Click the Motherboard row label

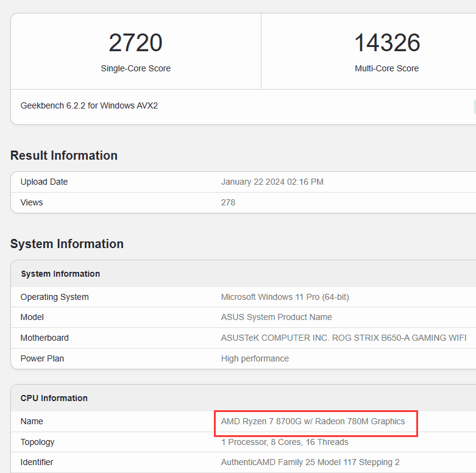click(44, 338)
